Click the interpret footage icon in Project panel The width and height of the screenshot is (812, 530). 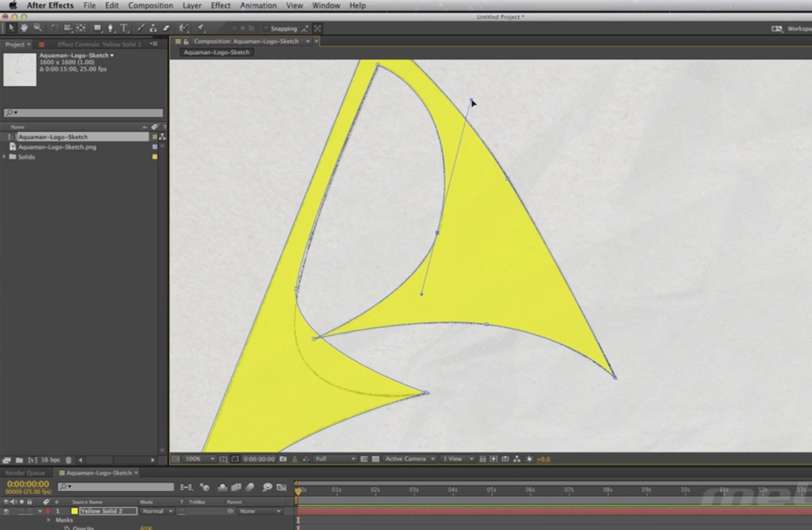click(x=6, y=460)
